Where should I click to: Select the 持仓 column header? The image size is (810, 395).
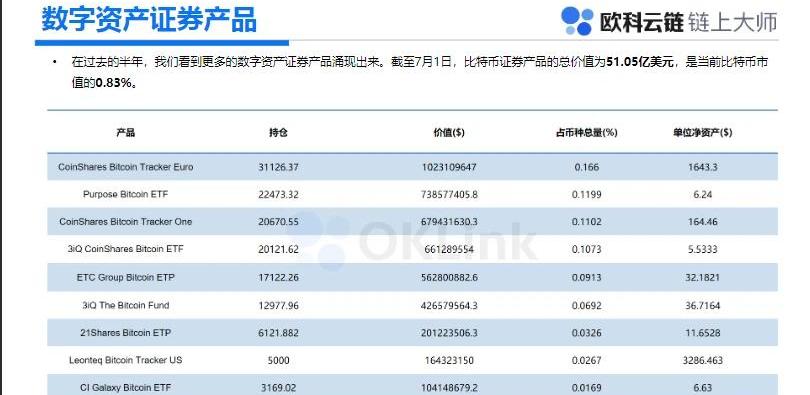point(278,132)
